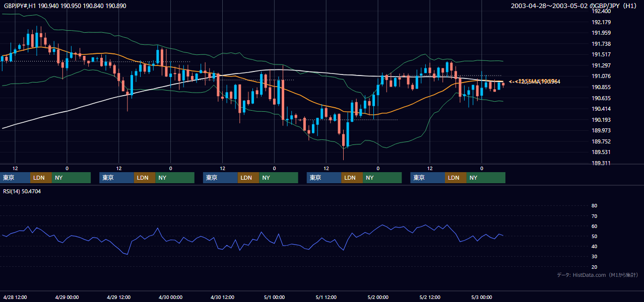Click the 190.635 price axis label

click(601, 98)
